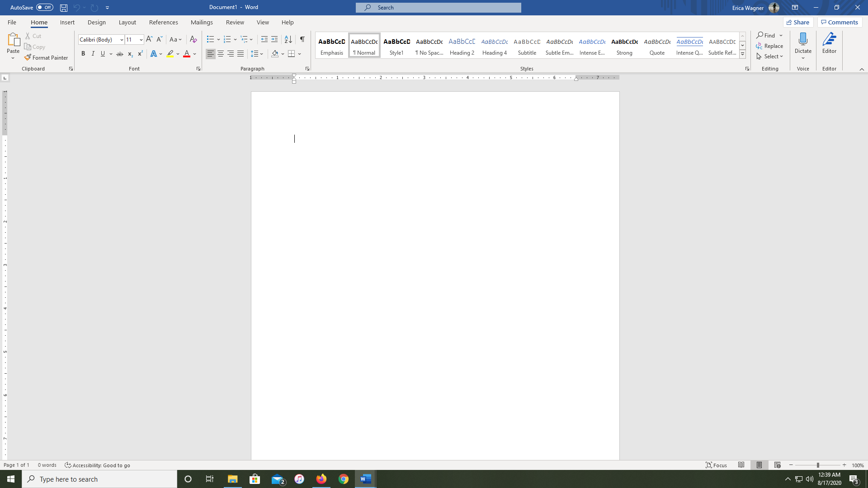Viewport: 868px width, 488px height.
Task: Toggle Bold formatting icon
Action: (x=83, y=54)
